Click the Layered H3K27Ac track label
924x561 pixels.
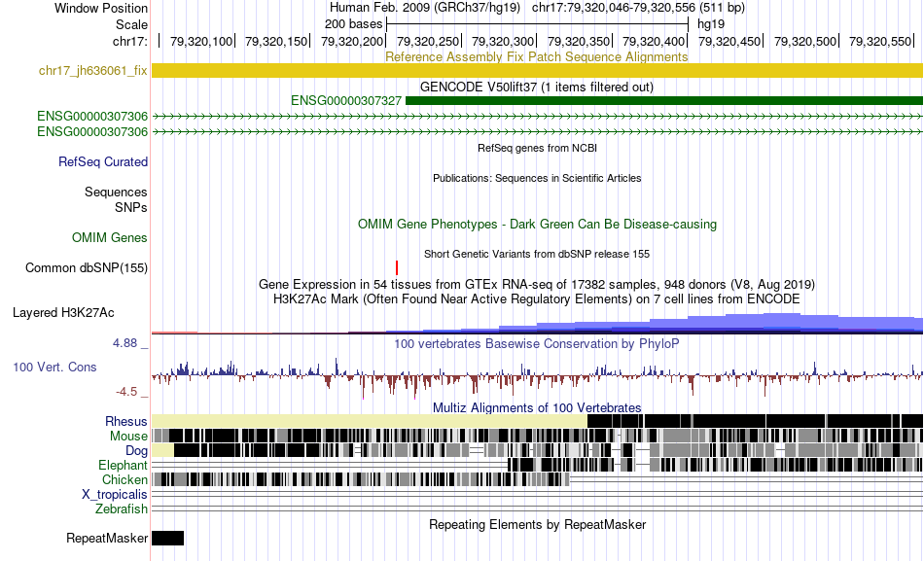[x=63, y=312]
